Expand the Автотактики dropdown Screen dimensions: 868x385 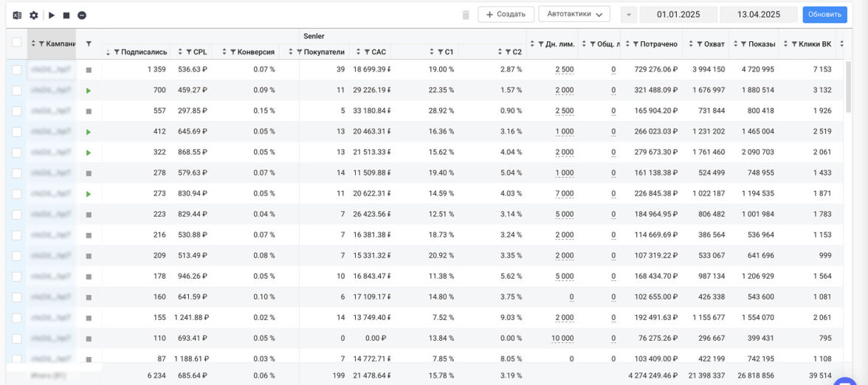pyautogui.click(x=574, y=14)
